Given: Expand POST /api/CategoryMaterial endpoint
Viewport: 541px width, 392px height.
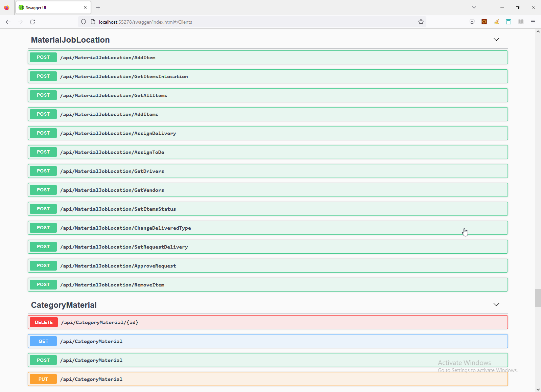Looking at the screenshot, I should click(268, 360).
